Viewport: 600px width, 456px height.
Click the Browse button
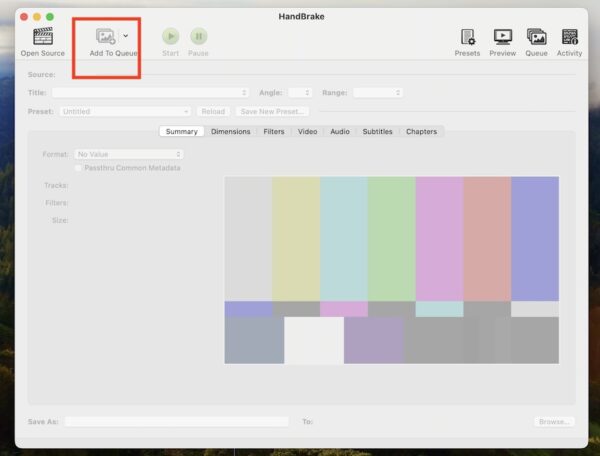553,422
